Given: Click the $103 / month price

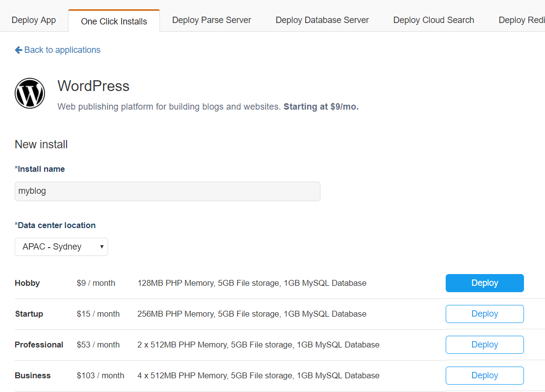Looking at the screenshot, I should coord(100,376).
